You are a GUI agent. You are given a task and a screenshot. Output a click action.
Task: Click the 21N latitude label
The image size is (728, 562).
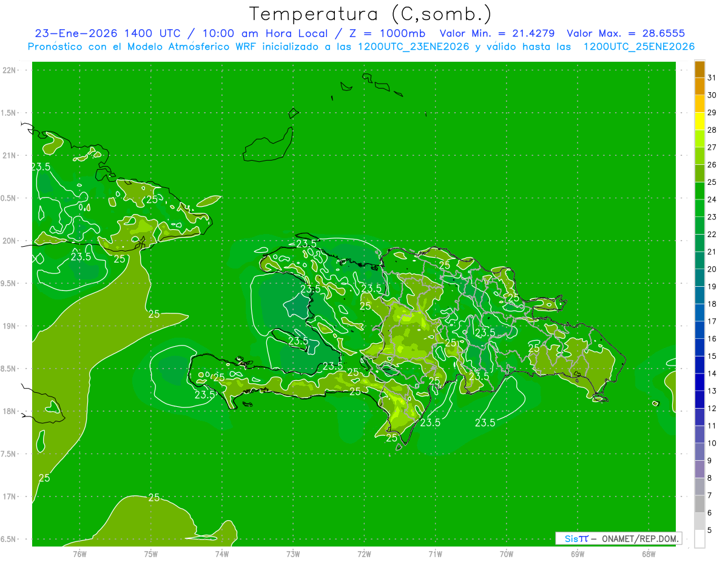(10, 155)
